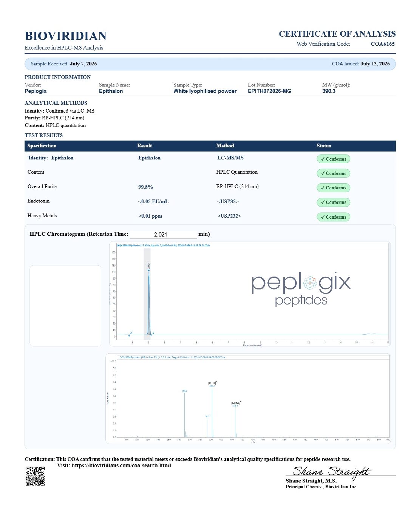Screen dimensions: 411x532
Task: Click the 'Web Verification Code:' label
Action: (323, 44)
